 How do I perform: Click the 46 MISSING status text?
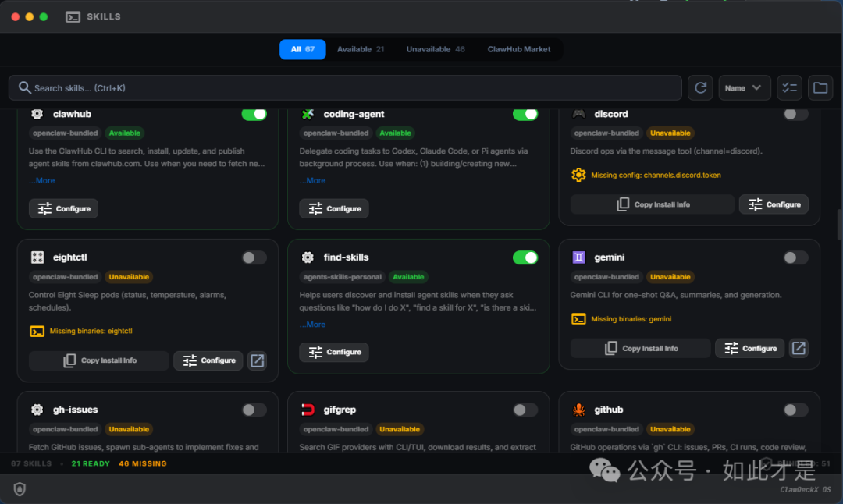(143, 463)
